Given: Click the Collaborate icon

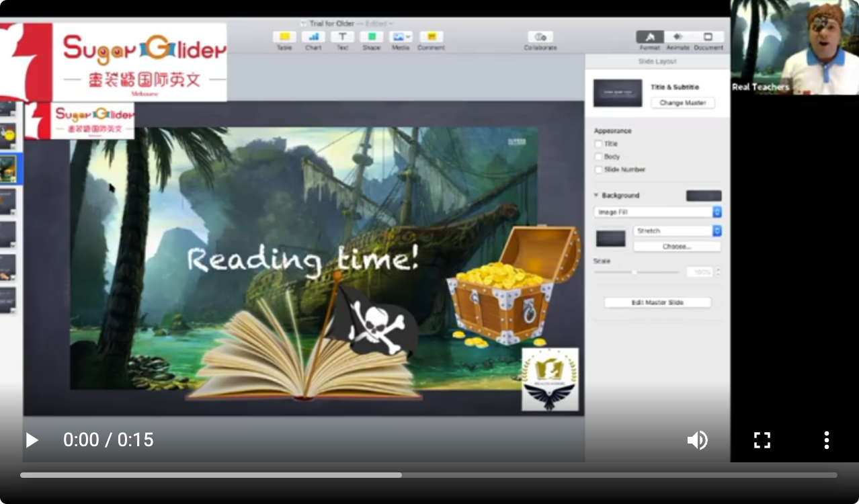Looking at the screenshot, I should point(540,37).
